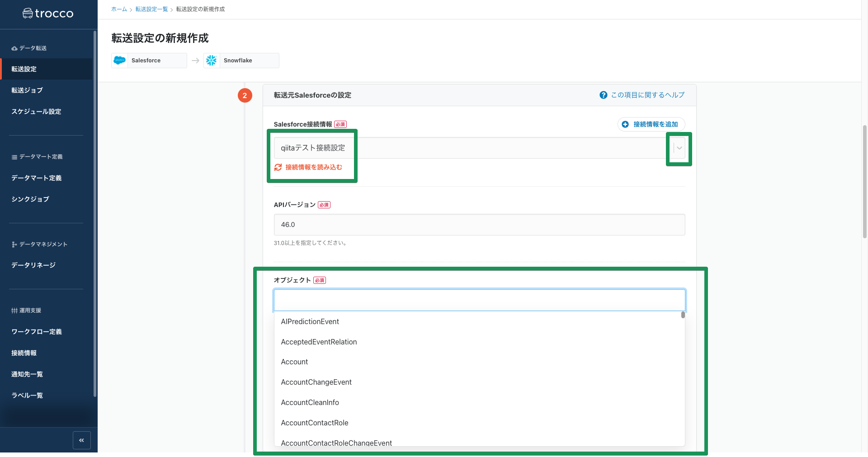Click the plus icon for adding connection info
Image resolution: width=868 pixels, height=457 pixels.
[625, 124]
